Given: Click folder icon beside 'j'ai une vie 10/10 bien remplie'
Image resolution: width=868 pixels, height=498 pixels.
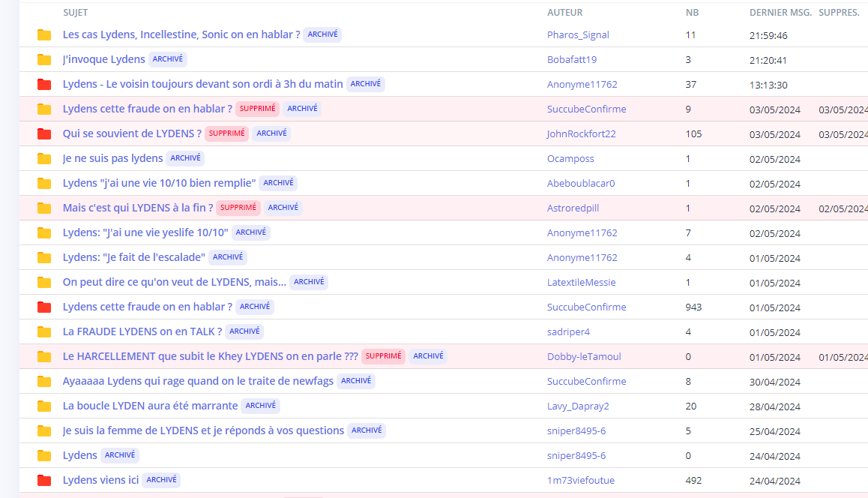Looking at the screenshot, I should coord(44,183).
